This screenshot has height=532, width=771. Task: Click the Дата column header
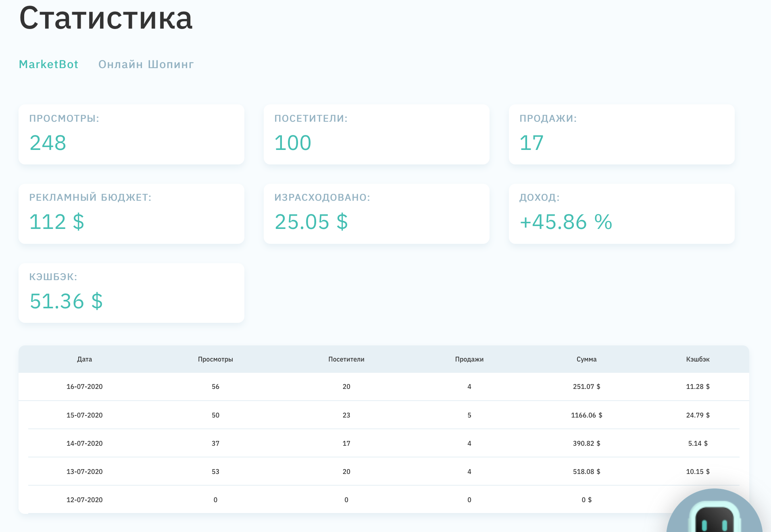tap(85, 359)
